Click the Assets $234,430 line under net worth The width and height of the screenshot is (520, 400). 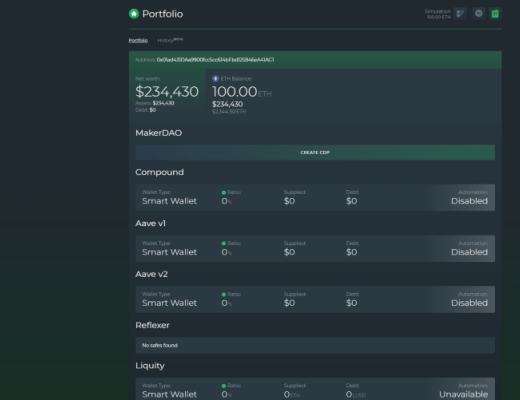tap(155, 103)
